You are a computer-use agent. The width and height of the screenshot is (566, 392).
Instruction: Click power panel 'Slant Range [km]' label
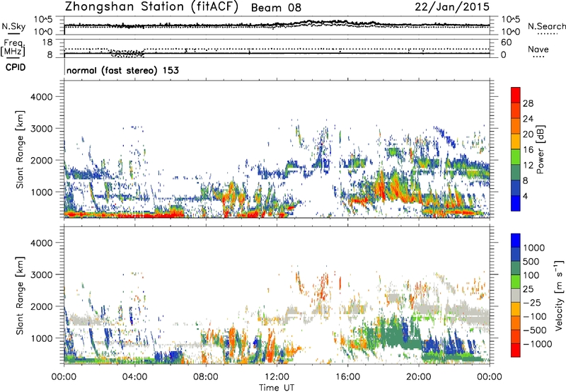click(20, 149)
